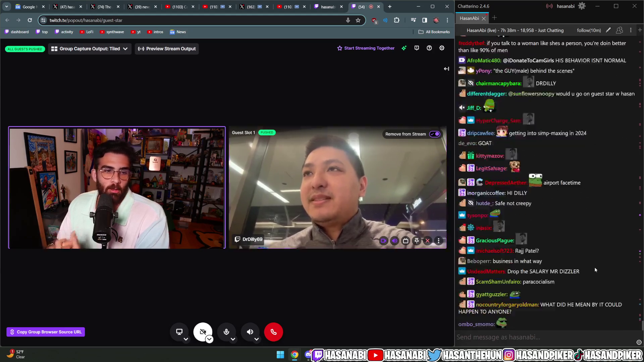Expand the speaker output selection chevron
The image size is (644, 362).
257,340
